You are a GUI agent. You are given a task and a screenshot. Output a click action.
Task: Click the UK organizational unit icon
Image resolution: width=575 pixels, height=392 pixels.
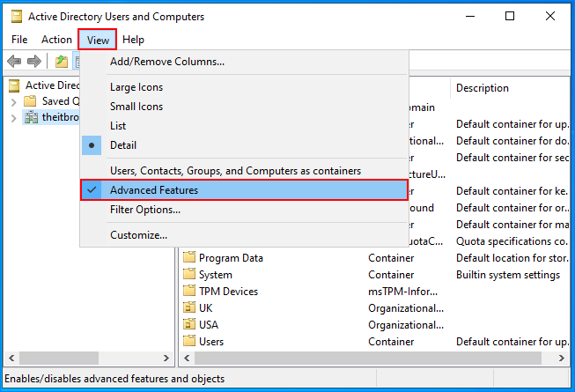[x=189, y=307]
